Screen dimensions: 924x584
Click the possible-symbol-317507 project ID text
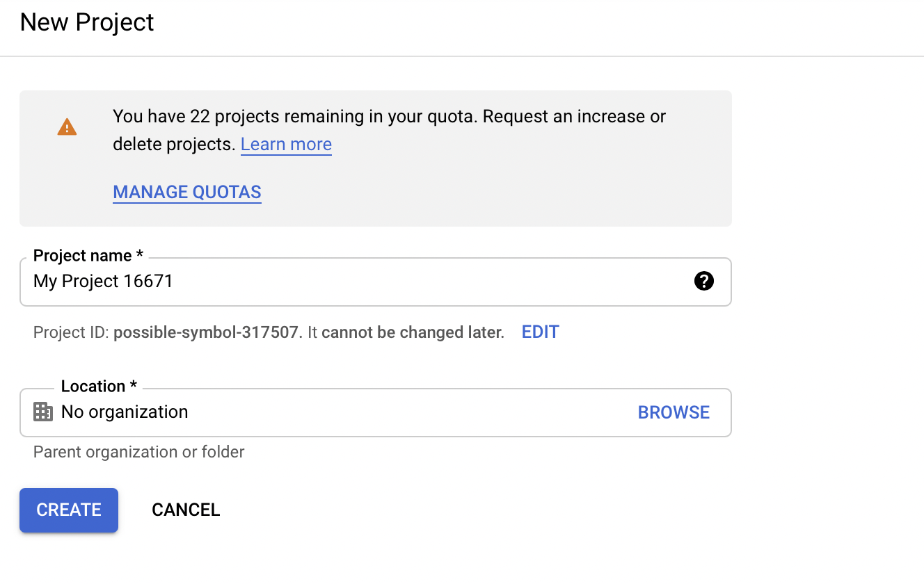pos(207,332)
